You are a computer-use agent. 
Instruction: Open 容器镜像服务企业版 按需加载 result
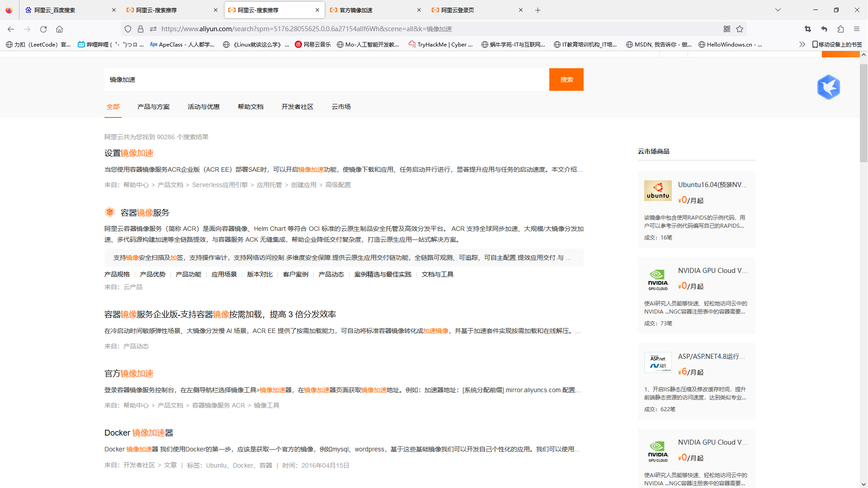pyautogui.click(x=220, y=314)
